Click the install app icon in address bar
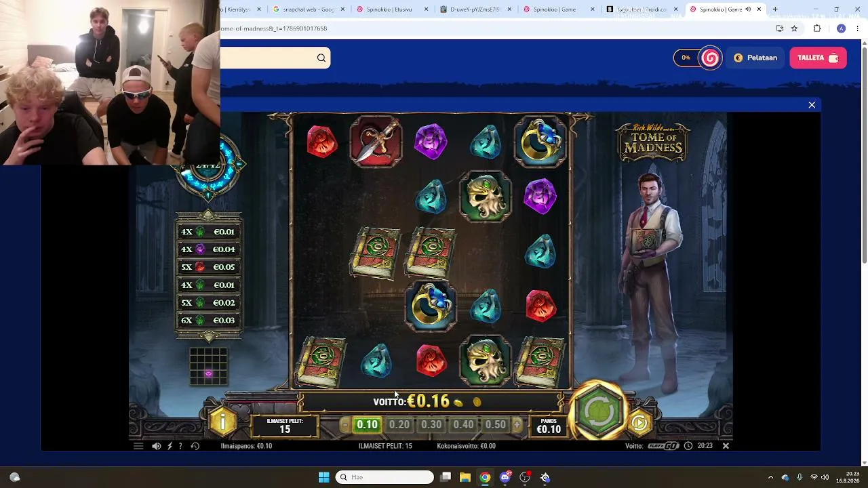This screenshot has width=868, height=488. pyautogui.click(x=780, y=28)
